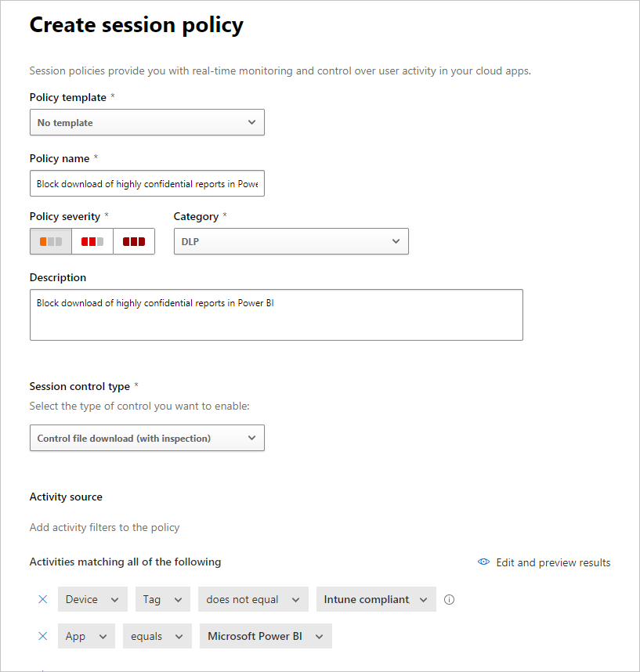Click the eye preview icon

point(484,562)
